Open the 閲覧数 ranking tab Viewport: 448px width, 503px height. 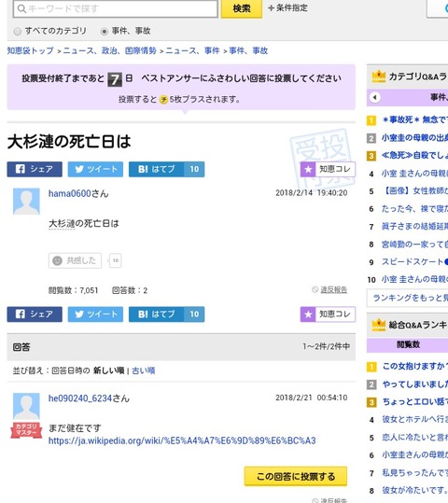coord(408,344)
